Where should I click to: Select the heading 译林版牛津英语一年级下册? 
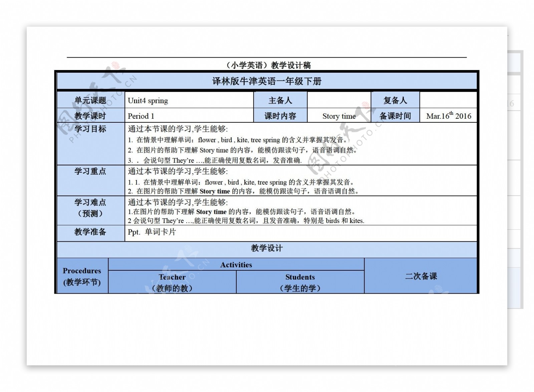point(267,81)
